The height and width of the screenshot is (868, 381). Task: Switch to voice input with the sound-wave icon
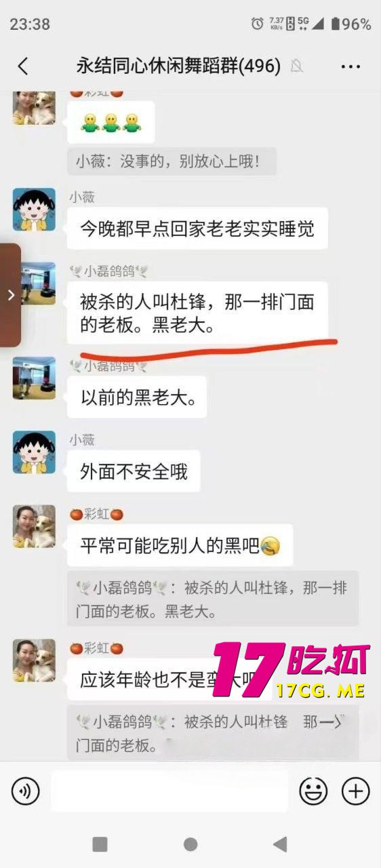(x=26, y=791)
